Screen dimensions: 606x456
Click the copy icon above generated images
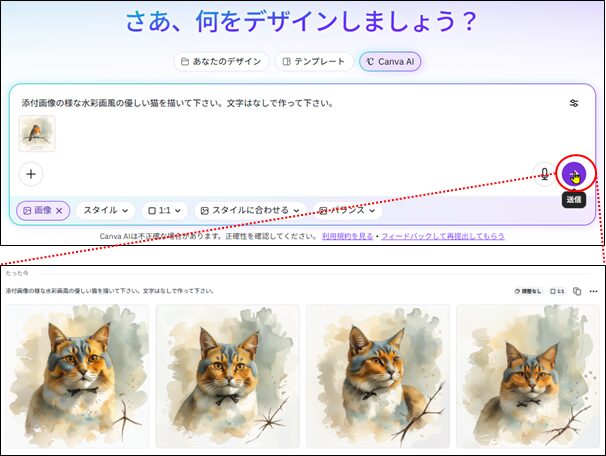(x=575, y=291)
